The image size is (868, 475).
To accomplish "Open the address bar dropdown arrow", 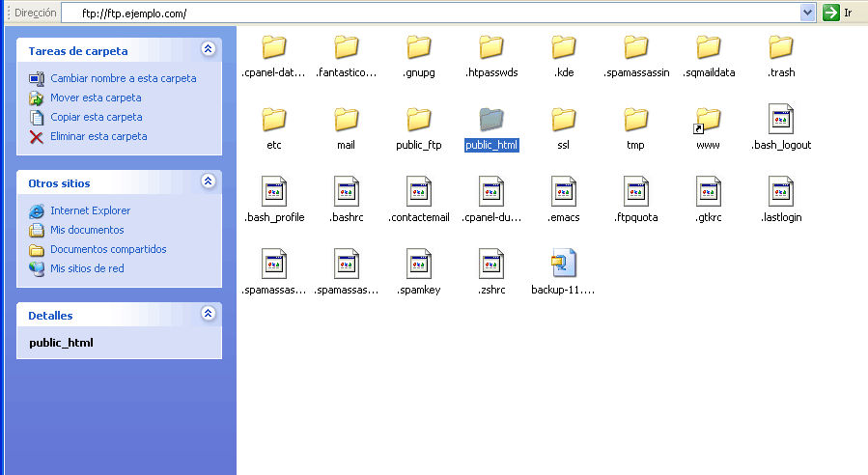I will [808, 13].
